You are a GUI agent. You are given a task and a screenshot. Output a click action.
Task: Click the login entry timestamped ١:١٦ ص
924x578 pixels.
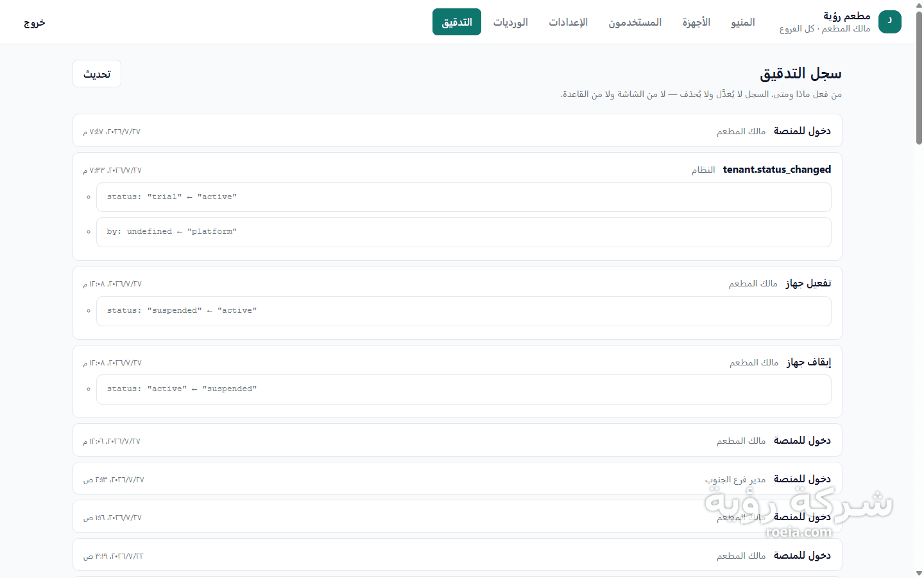tap(458, 517)
